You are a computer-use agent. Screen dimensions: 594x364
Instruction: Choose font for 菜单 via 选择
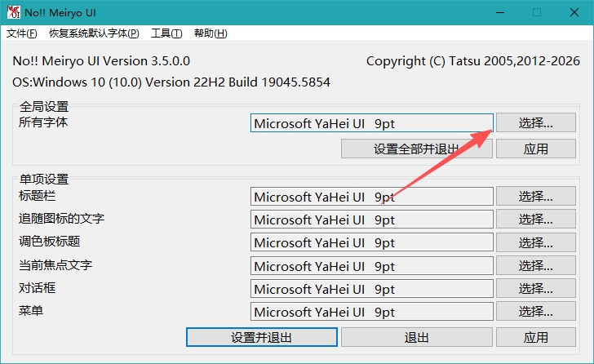tap(535, 311)
